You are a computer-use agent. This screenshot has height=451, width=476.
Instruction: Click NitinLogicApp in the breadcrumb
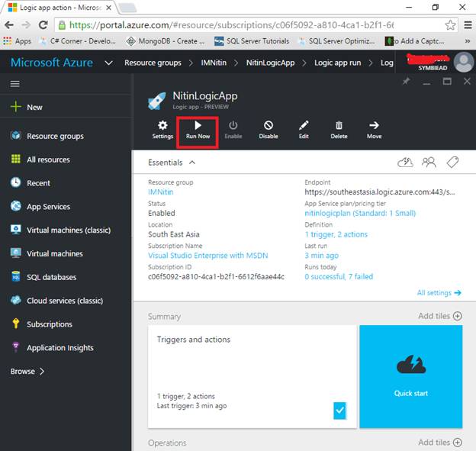point(270,63)
